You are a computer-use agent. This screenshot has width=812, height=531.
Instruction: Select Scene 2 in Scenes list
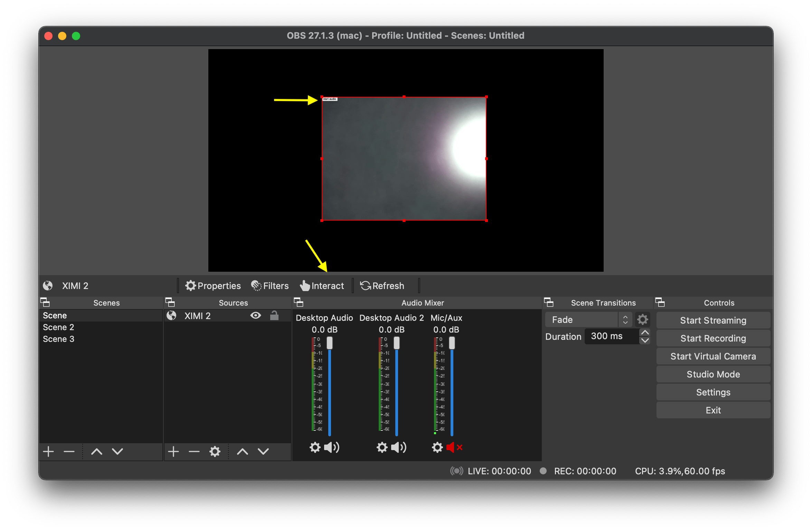(x=101, y=327)
